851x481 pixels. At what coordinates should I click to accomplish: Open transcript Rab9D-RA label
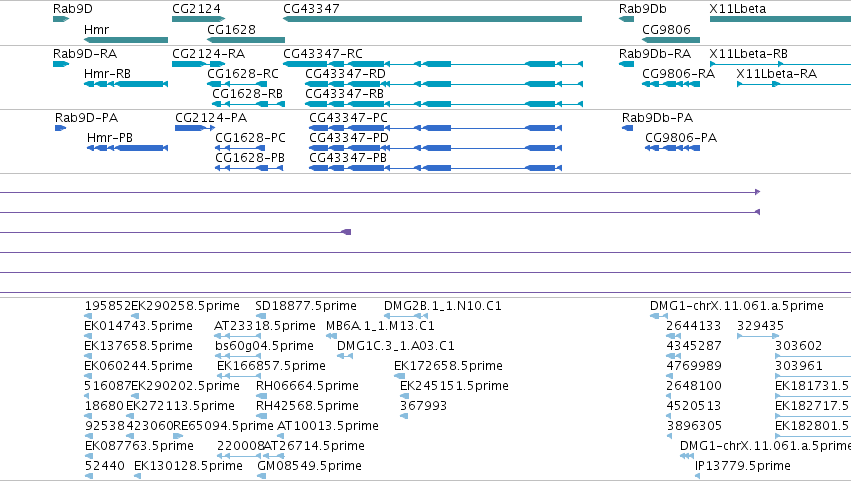(x=85, y=54)
